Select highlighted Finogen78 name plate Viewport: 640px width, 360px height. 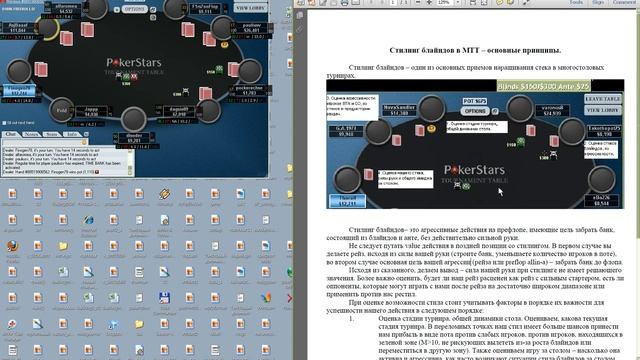20,91
